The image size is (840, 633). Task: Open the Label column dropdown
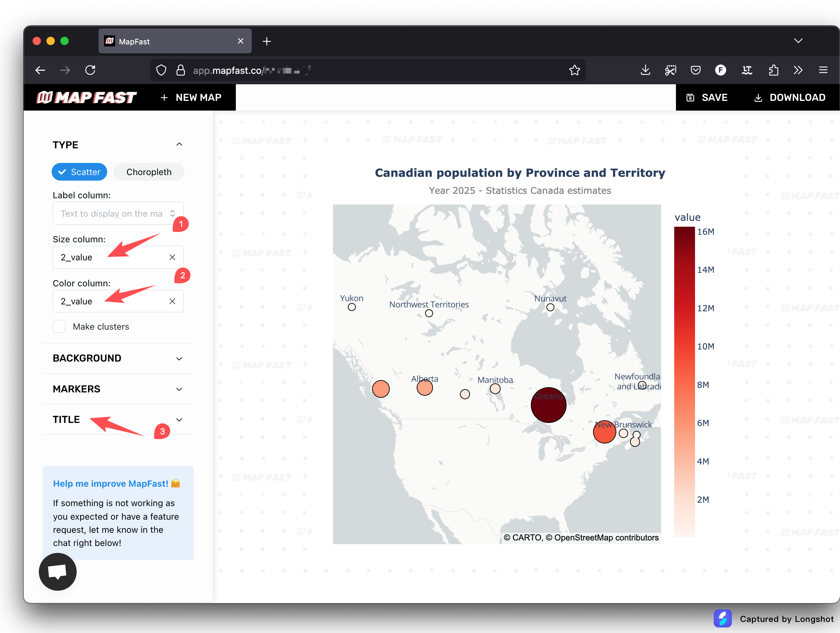tap(118, 213)
